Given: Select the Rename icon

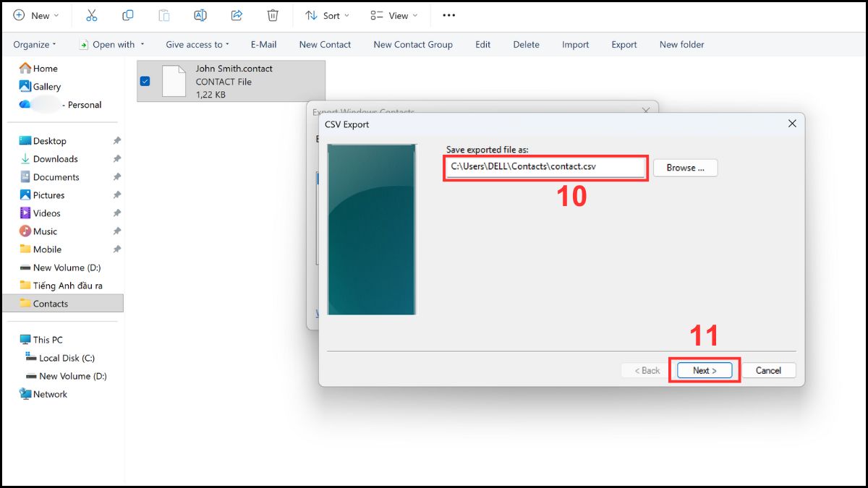Looking at the screenshot, I should tap(200, 14).
